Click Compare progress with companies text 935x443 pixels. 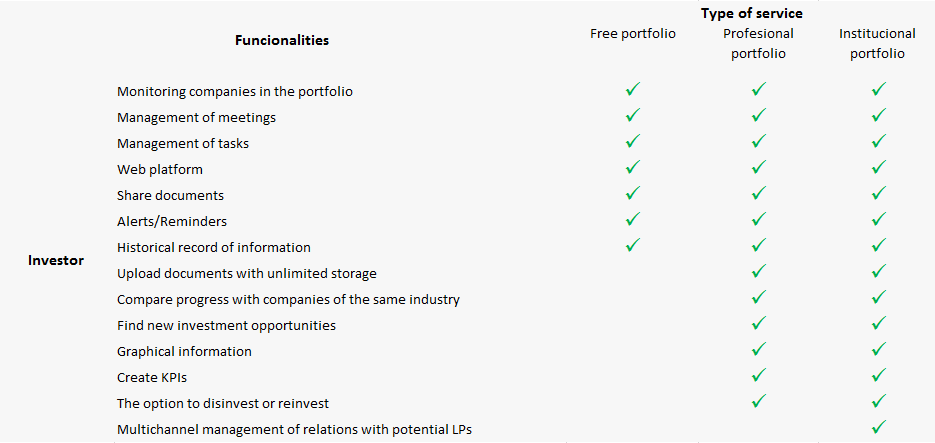(x=288, y=299)
